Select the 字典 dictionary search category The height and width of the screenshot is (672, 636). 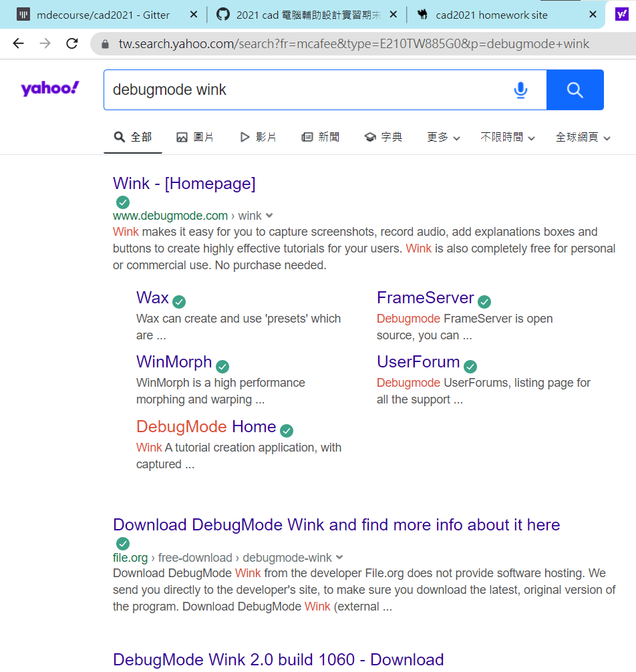(x=383, y=137)
